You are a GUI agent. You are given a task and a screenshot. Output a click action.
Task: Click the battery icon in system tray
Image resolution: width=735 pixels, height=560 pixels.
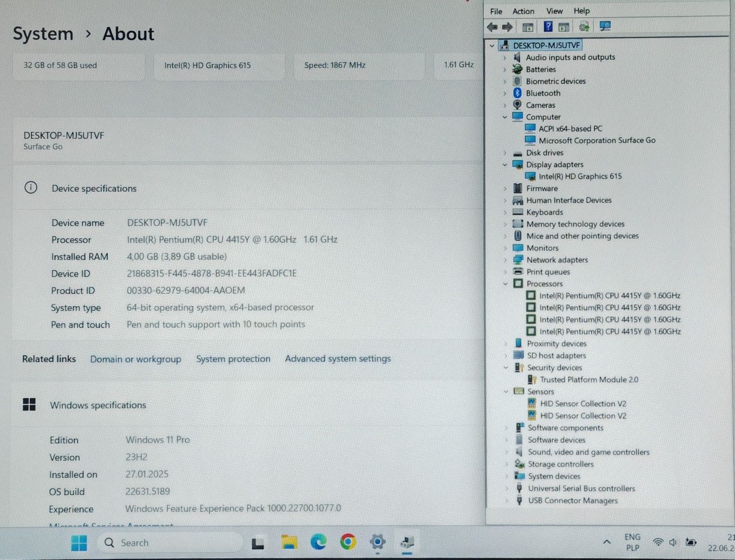(691, 542)
